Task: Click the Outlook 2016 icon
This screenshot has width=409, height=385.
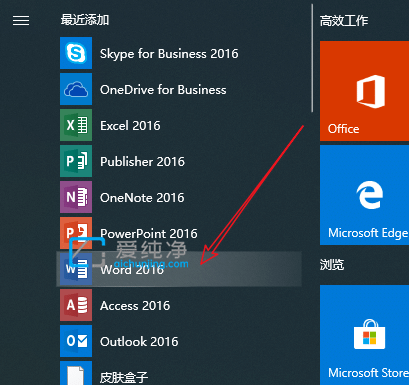Action: (76, 341)
